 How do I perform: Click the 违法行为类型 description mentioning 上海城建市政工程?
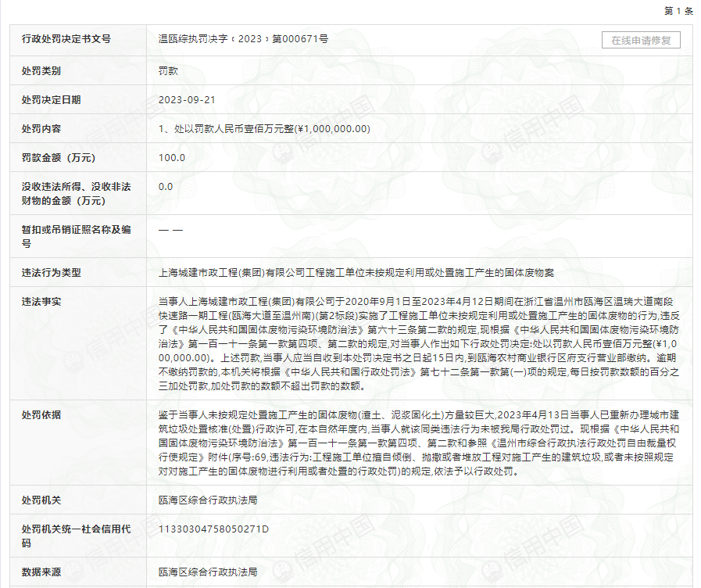click(x=356, y=273)
